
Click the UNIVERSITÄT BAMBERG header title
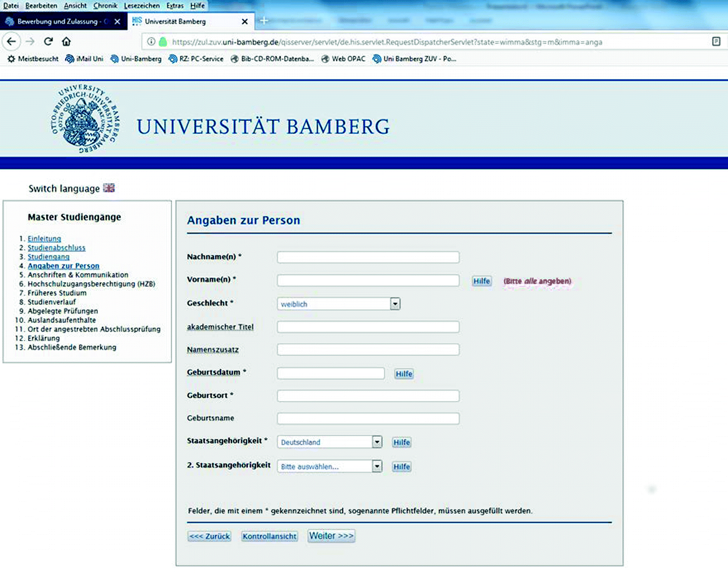pos(263,126)
